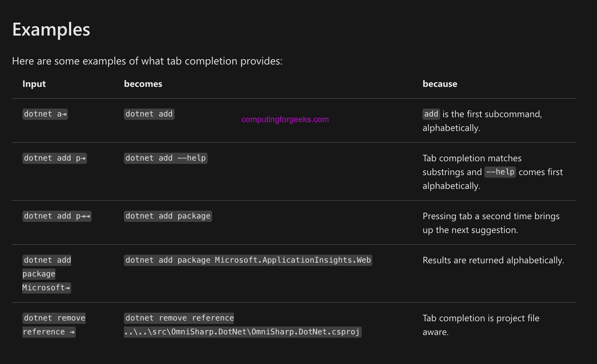The width and height of the screenshot is (597, 364).
Task: Click the 'becomes' column header
Action: (x=143, y=84)
